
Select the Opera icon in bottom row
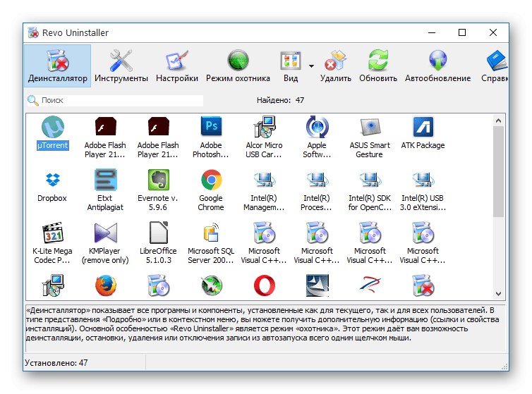(264, 285)
